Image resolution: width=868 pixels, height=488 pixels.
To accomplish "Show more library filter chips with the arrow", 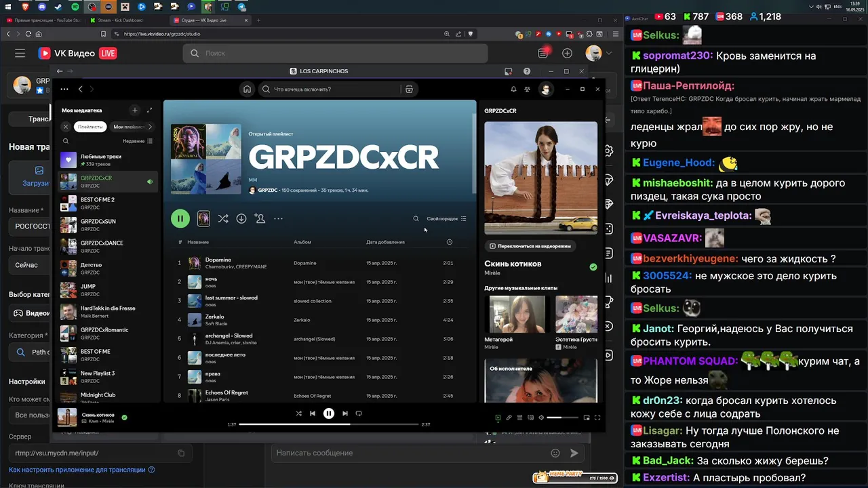I will click(150, 127).
